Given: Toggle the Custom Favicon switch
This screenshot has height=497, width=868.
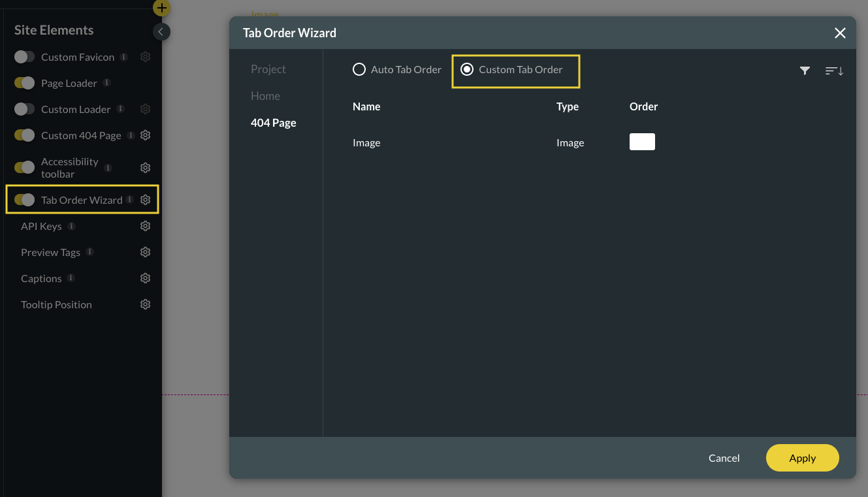Looking at the screenshot, I should [x=24, y=57].
